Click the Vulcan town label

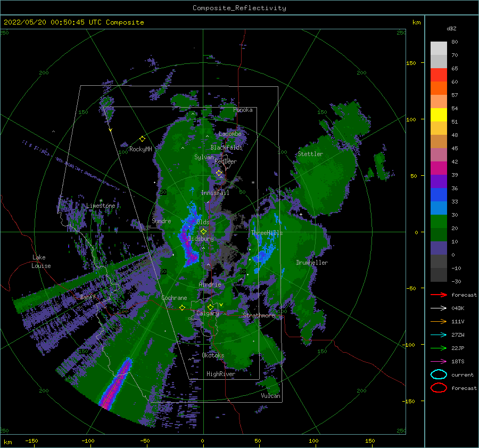pyautogui.click(x=271, y=396)
